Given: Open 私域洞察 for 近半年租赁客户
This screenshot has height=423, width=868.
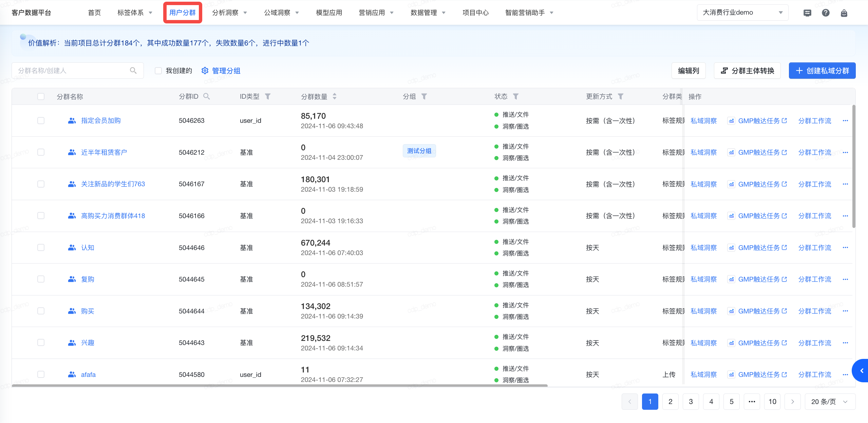Looking at the screenshot, I should 704,152.
